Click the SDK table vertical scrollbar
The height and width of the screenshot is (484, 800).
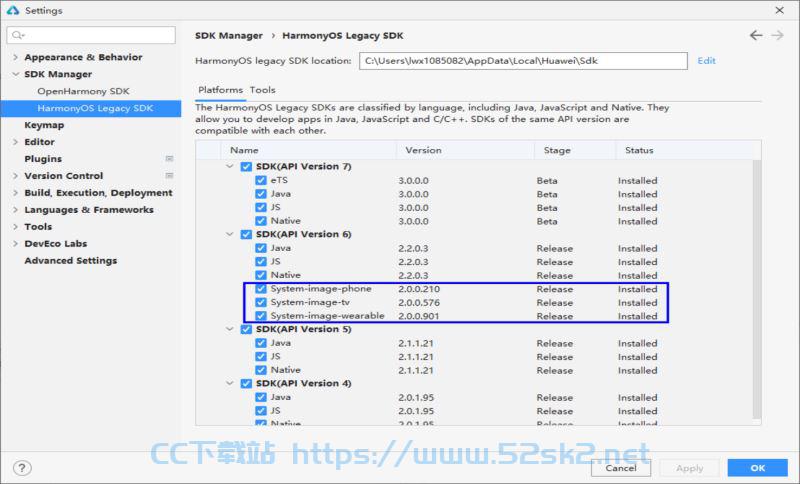tap(757, 290)
